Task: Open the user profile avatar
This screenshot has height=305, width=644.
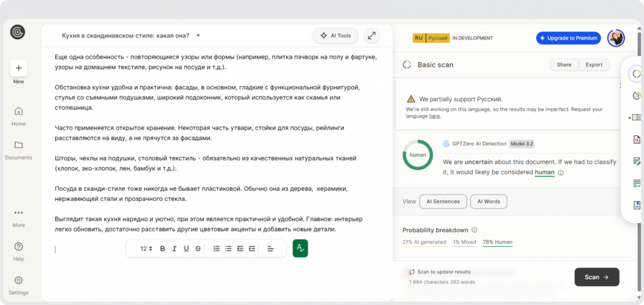Action: (616, 38)
